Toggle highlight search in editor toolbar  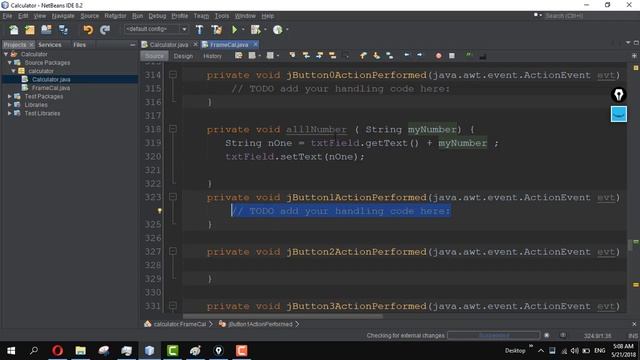point(333,56)
